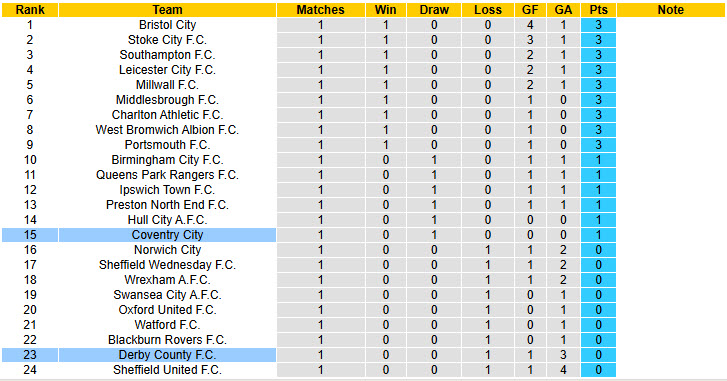Click the Pts column header
727x381 pixels.
pos(598,10)
